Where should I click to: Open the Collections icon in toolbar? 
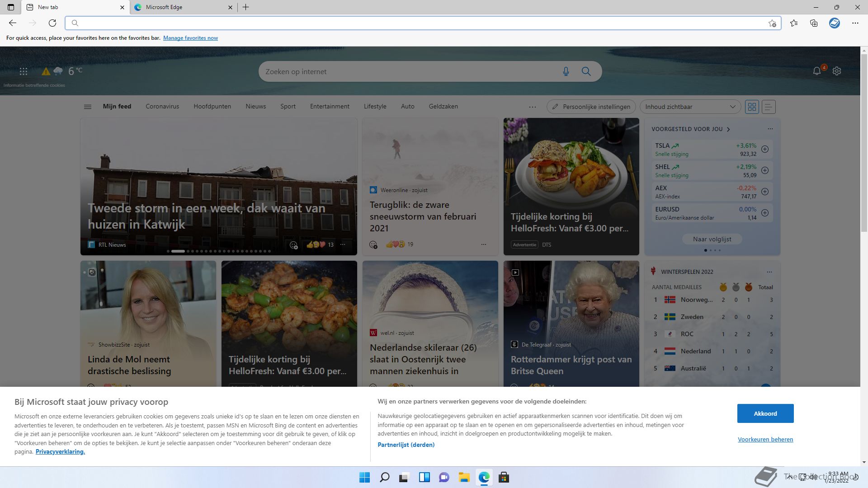click(814, 23)
